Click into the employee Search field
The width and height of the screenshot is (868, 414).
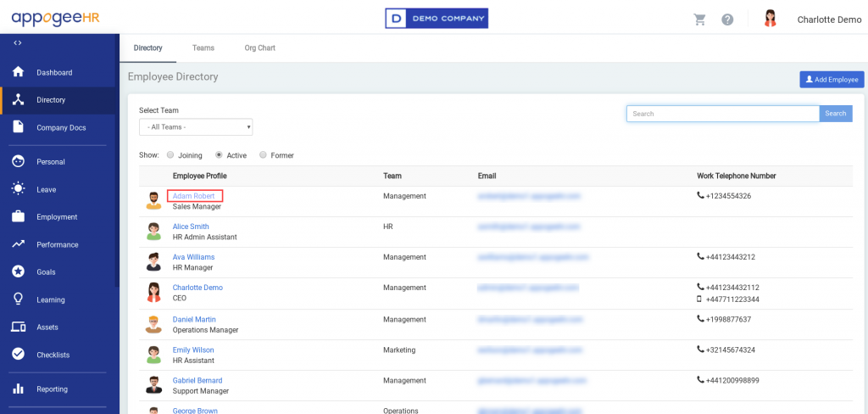[x=722, y=114]
